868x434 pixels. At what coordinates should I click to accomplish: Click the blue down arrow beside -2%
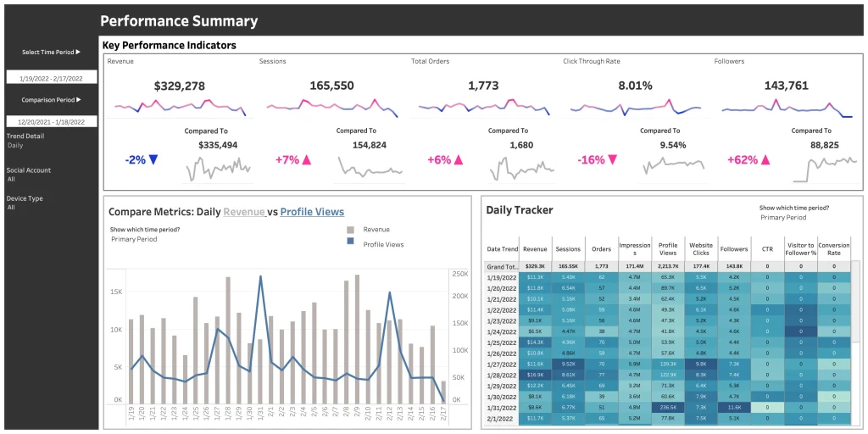point(153,159)
